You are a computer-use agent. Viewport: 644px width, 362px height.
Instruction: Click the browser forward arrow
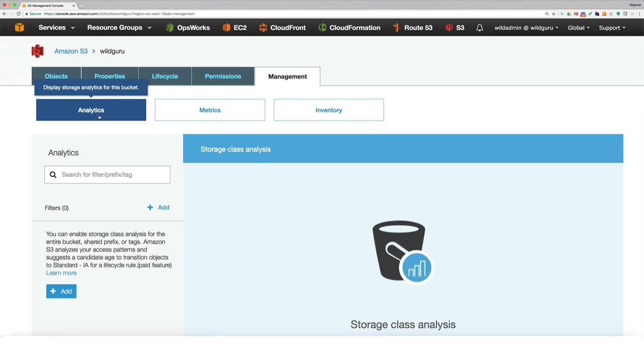click(x=12, y=14)
